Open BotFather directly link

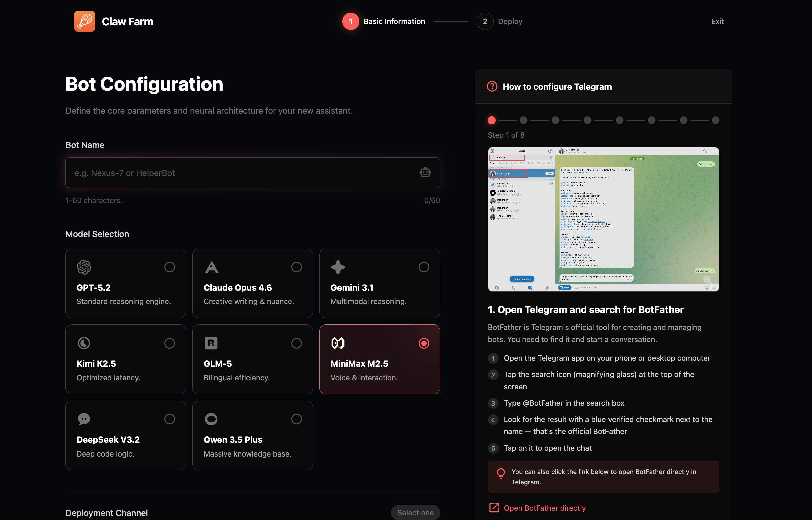(x=544, y=508)
